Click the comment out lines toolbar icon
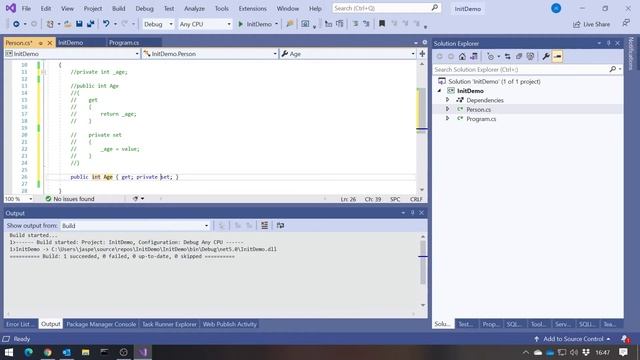640x360 pixels. click(x=356, y=24)
